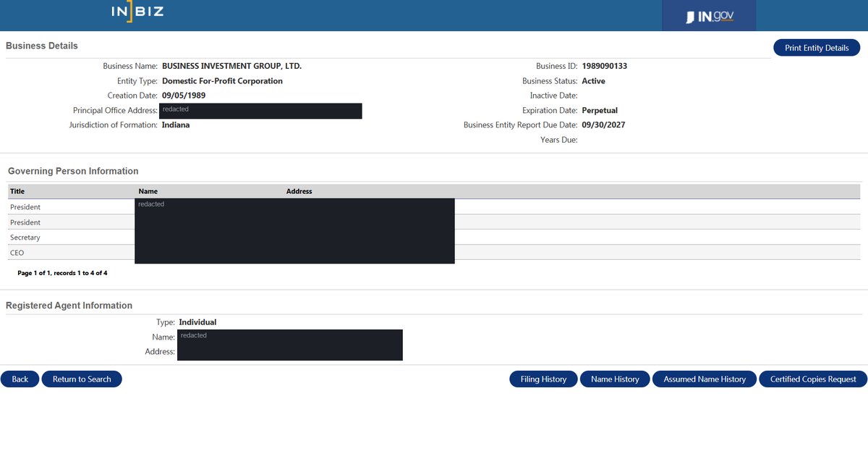Open Filing History
Image resolution: width=868 pixels, height=467 pixels.
(x=543, y=379)
